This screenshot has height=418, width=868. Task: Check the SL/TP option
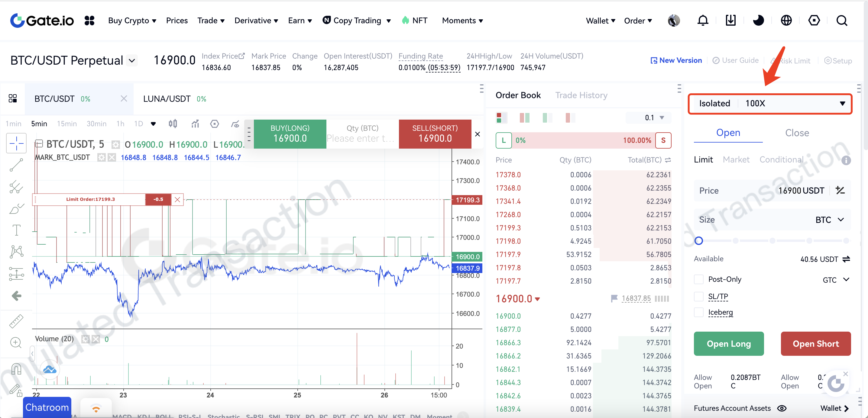(698, 296)
